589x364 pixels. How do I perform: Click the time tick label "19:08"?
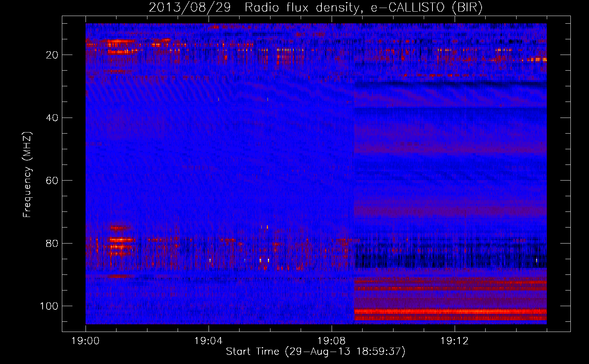(x=332, y=341)
